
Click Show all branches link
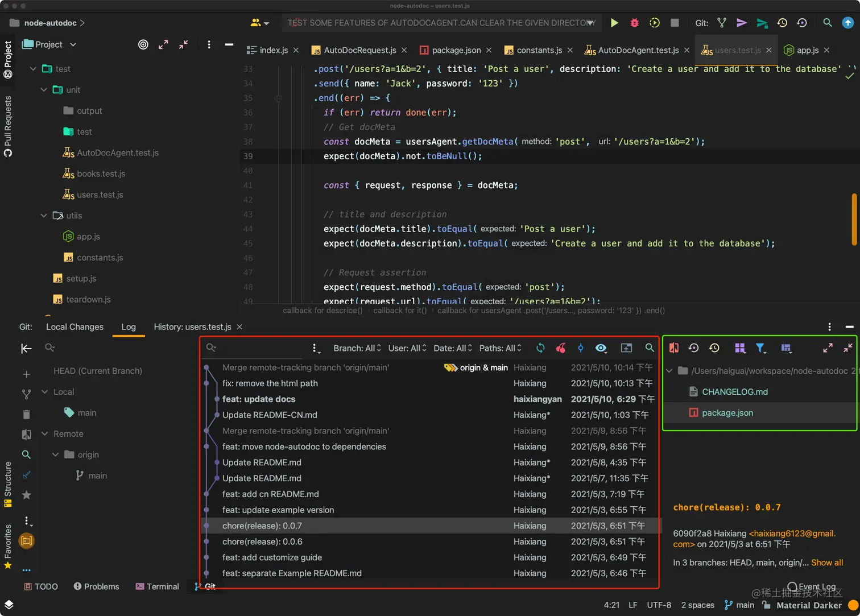coord(827,563)
